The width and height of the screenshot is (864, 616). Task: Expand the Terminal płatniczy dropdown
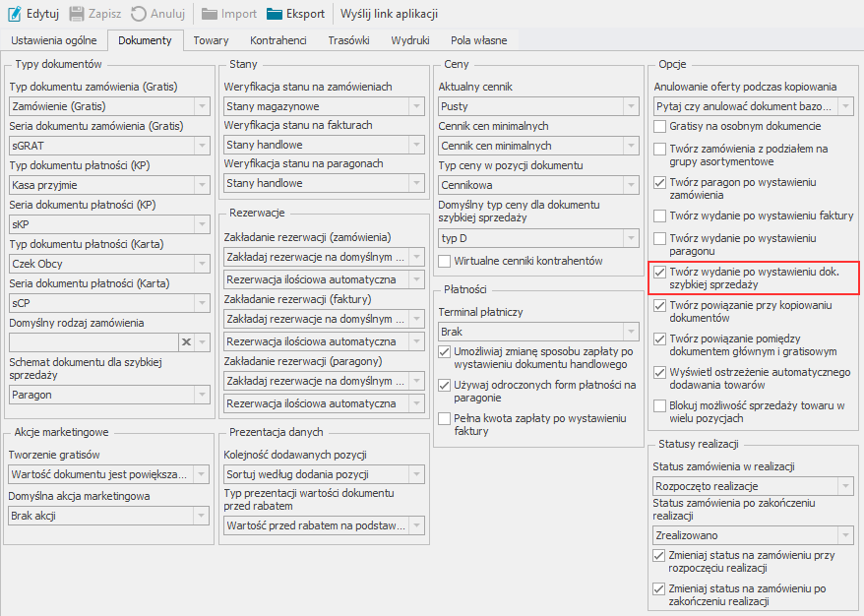coord(631,332)
